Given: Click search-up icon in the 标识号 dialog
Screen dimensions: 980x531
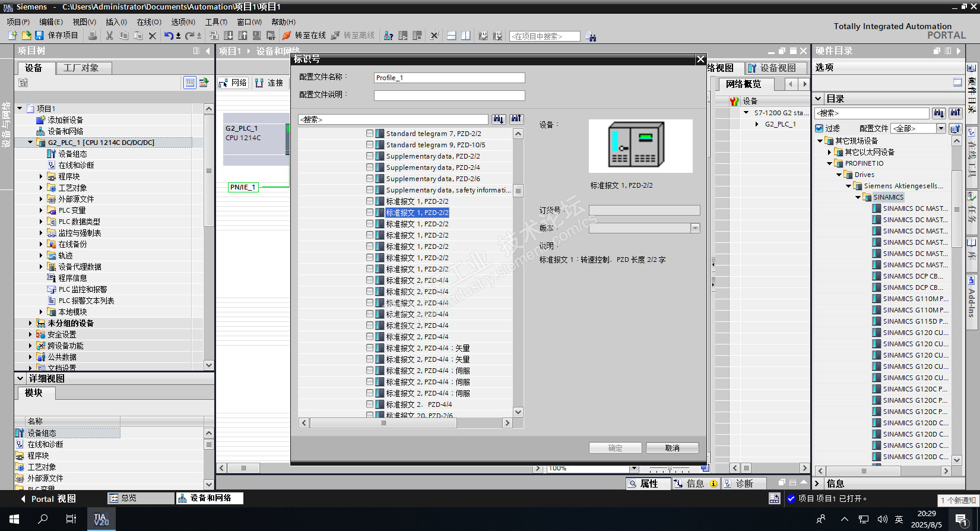Looking at the screenshot, I should tap(516, 119).
